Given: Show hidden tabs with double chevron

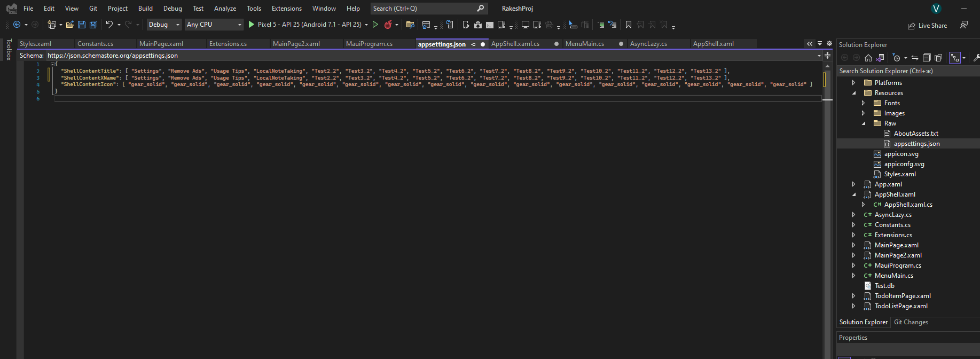Looking at the screenshot, I should point(810,43).
